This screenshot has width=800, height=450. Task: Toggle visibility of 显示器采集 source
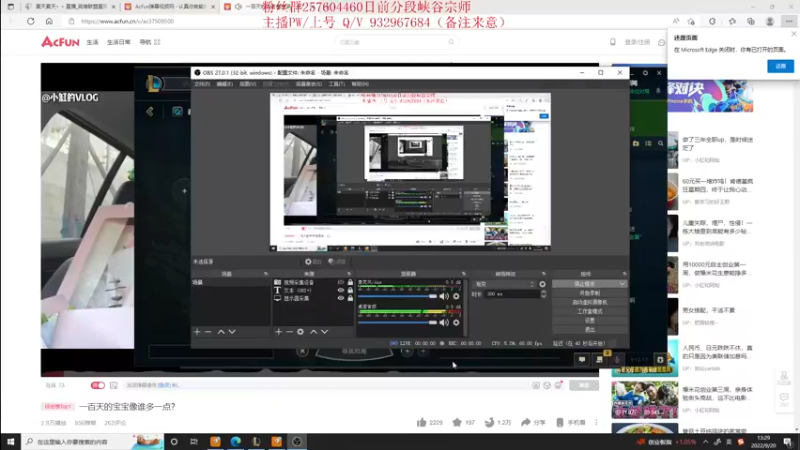[341, 298]
